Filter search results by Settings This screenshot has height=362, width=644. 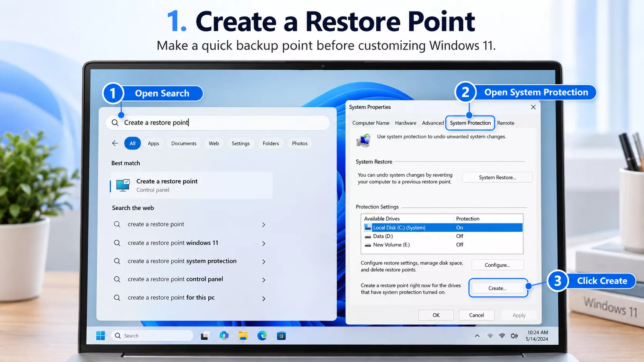(x=240, y=143)
